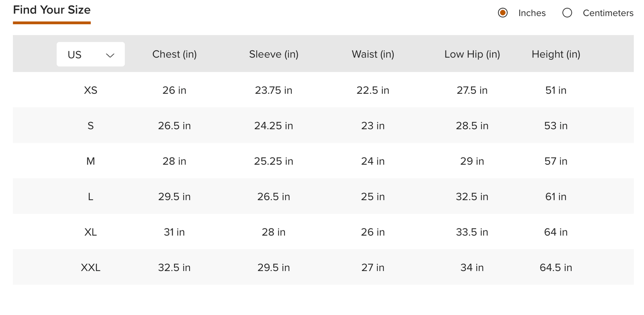Click the XS size row label
The height and width of the screenshot is (315, 644).
pyautogui.click(x=91, y=90)
